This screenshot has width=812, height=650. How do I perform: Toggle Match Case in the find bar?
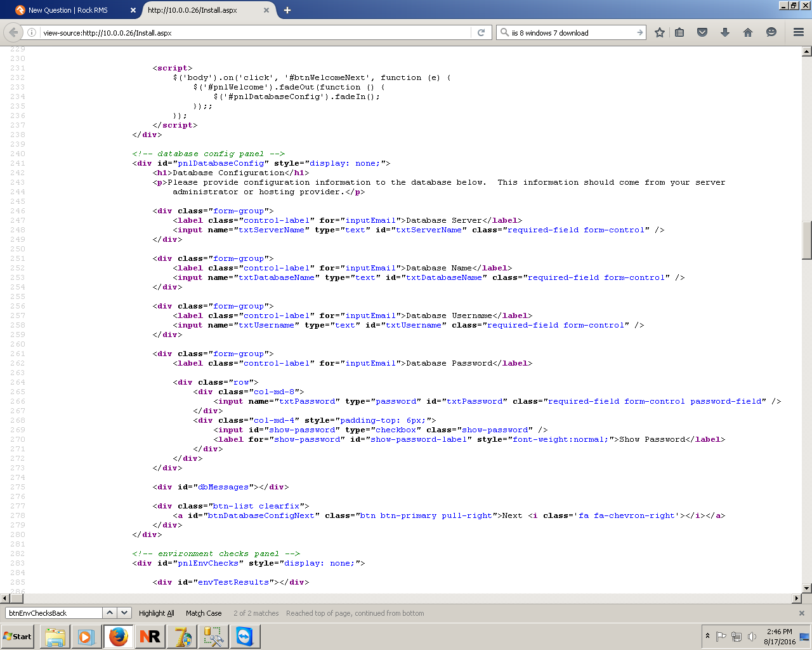[x=203, y=613]
